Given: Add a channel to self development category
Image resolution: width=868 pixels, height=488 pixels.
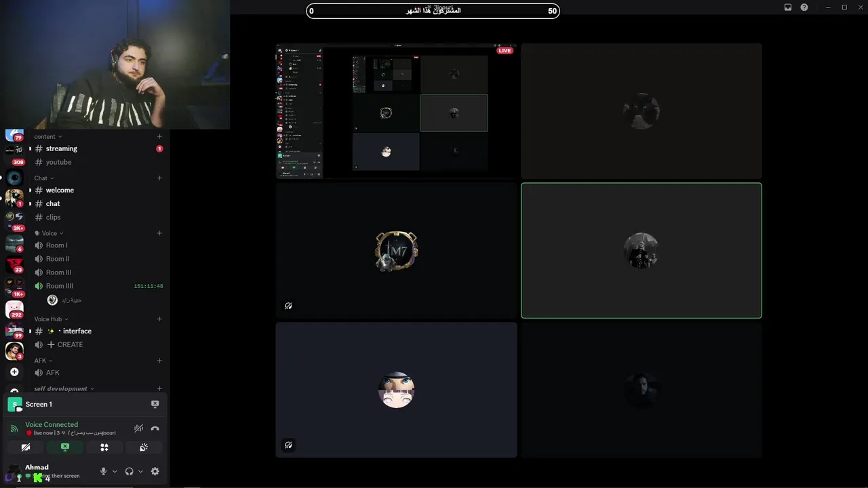Looking at the screenshot, I should (x=159, y=388).
